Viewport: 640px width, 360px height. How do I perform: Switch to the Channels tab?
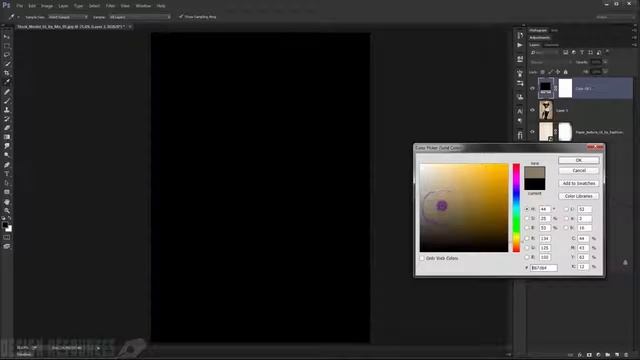(551, 45)
